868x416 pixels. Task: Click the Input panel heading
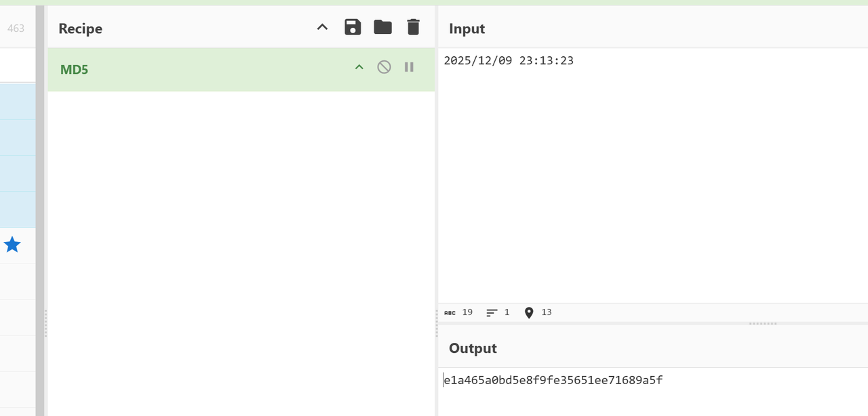(467, 28)
